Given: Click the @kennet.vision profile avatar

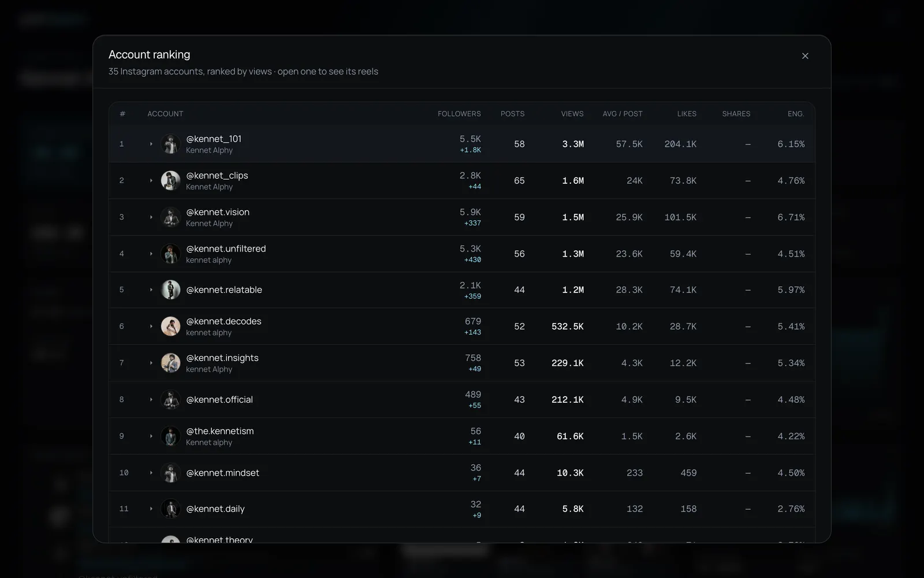Looking at the screenshot, I should [170, 217].
